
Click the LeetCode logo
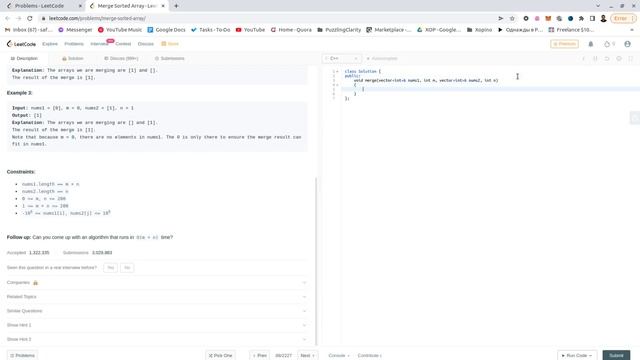(21, 44)
